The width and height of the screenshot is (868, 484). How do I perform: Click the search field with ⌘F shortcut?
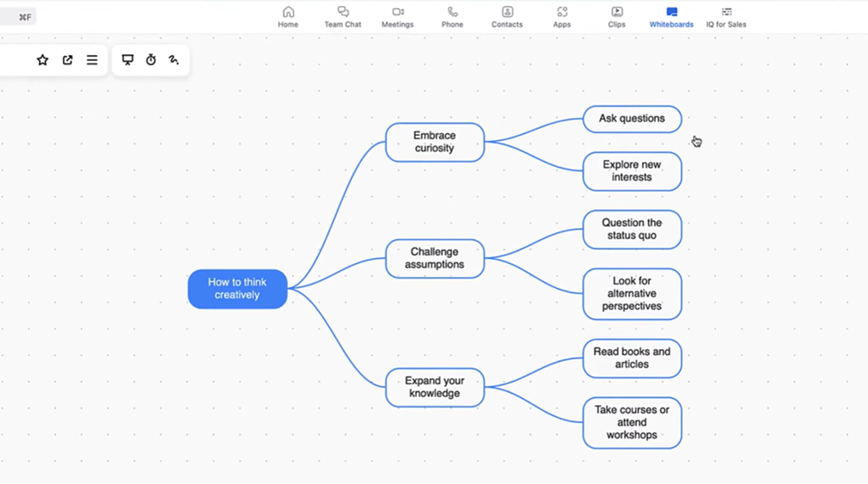17,17
